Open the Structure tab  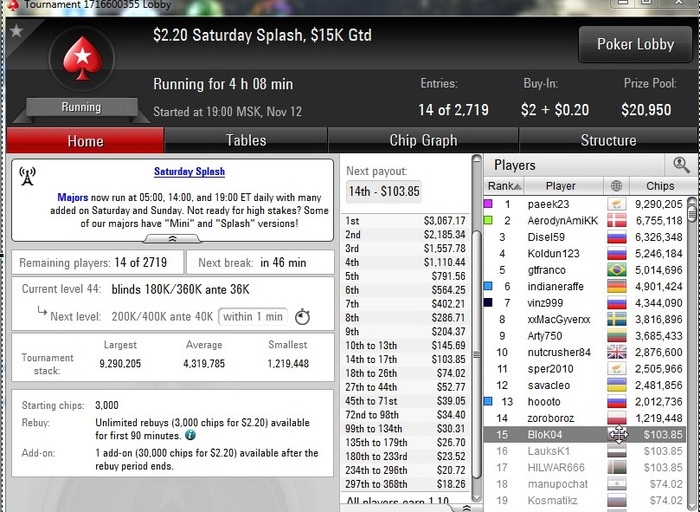coord(608,140)
